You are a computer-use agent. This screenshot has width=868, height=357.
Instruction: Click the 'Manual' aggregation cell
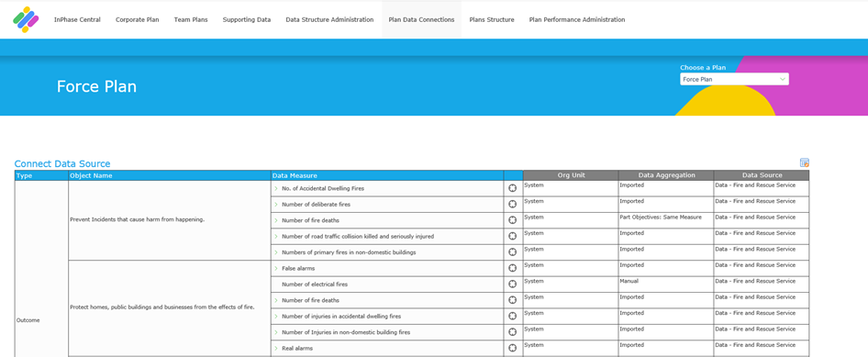pos(666,284)
